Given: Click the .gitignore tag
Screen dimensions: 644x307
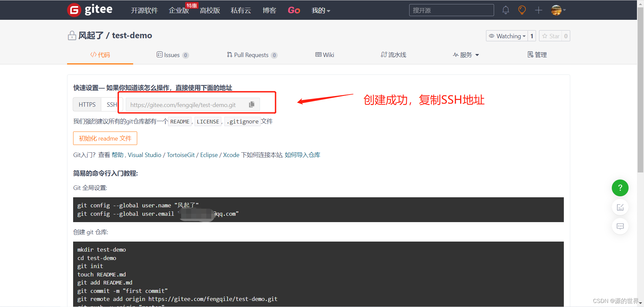Looking at the screenshot, I should (x=243, y=121).
